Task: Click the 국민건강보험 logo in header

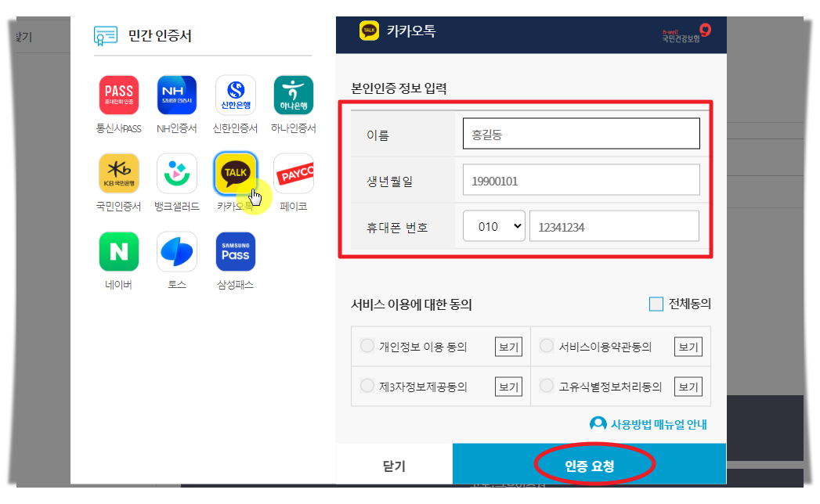Action: 686,33
